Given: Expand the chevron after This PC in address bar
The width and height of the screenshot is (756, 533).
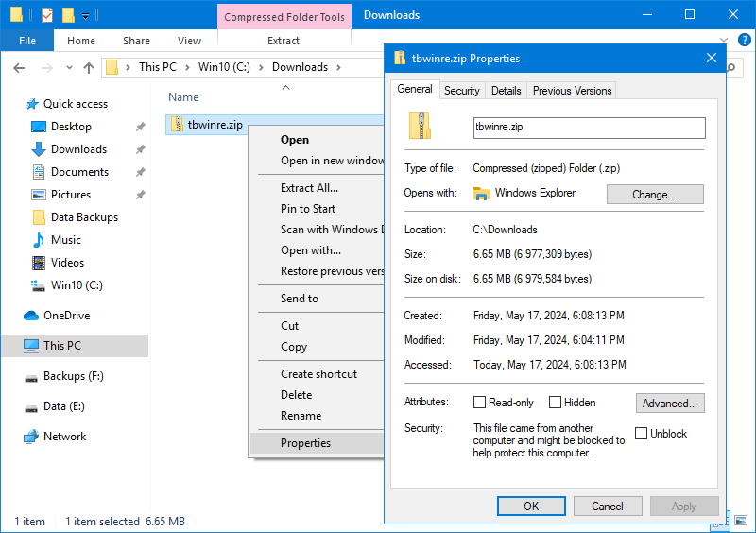Looking at the screenshot, I should pyautogui.click(x=187, y=67).
